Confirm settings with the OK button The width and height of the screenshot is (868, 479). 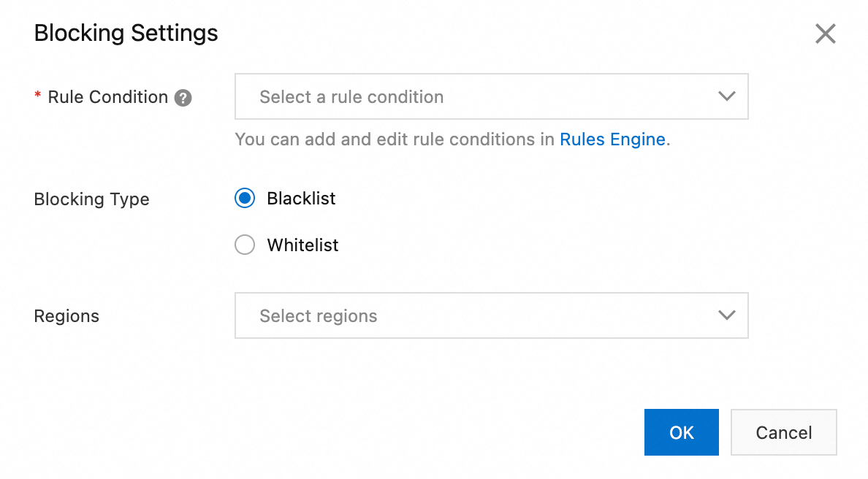point(681,433)
